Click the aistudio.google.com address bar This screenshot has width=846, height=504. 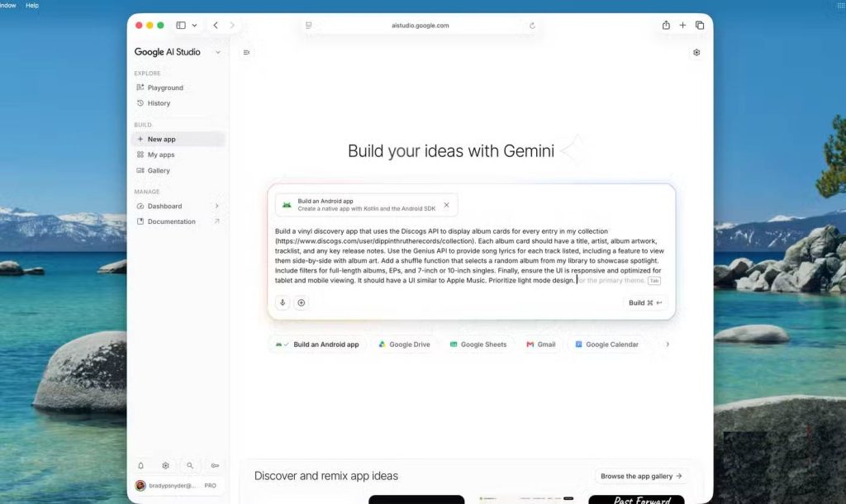click(x=421, y=26)
